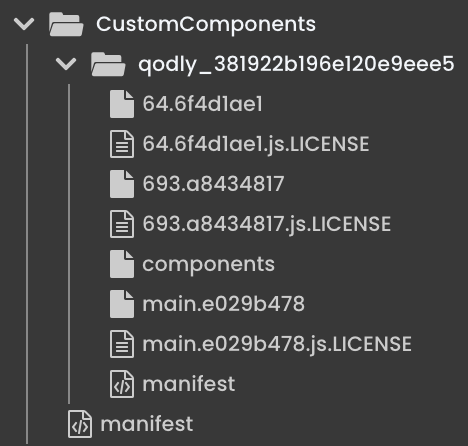Click the file icon beside 693.a8434817
The image size is (468, 446).
coord(122,184)
